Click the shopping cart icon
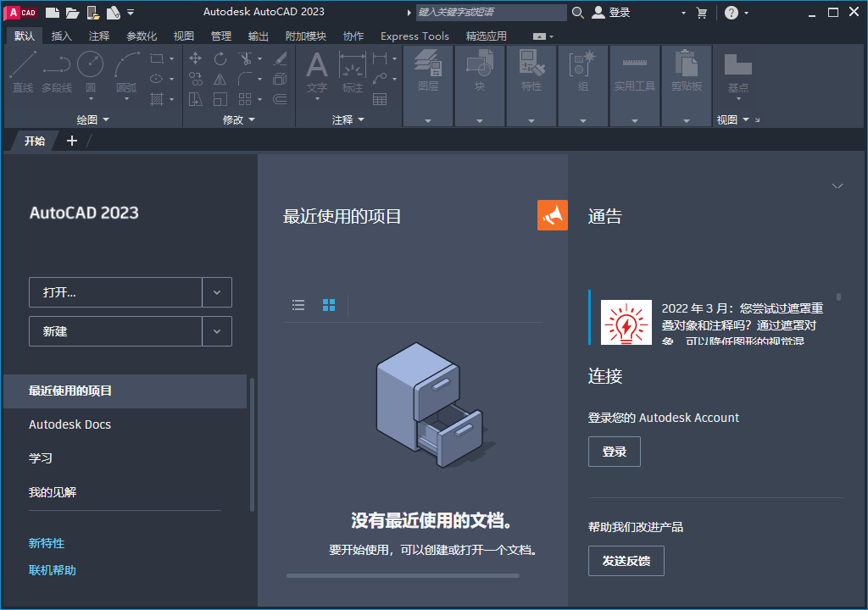This screenshot has height=610, width=868. tap(701, 13)
